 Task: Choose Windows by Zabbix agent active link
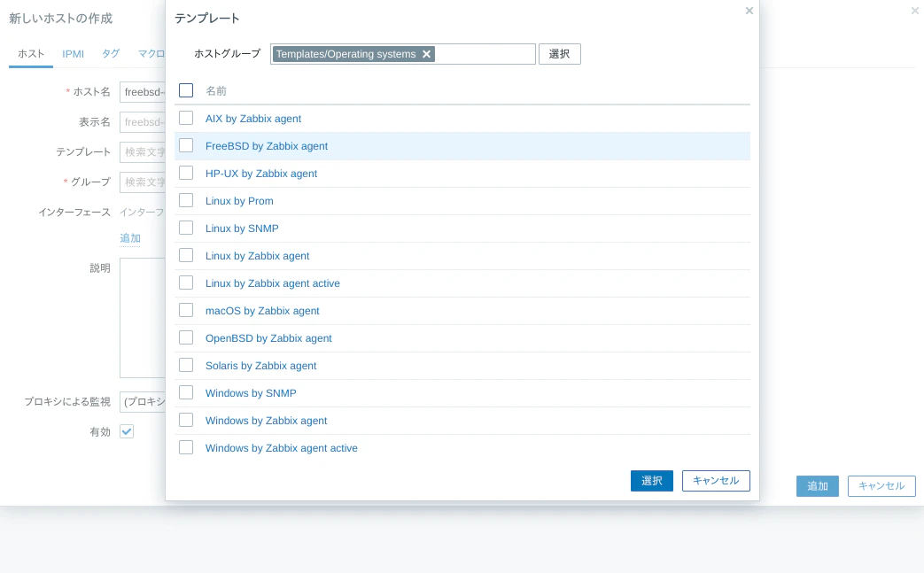click(282, 448)
